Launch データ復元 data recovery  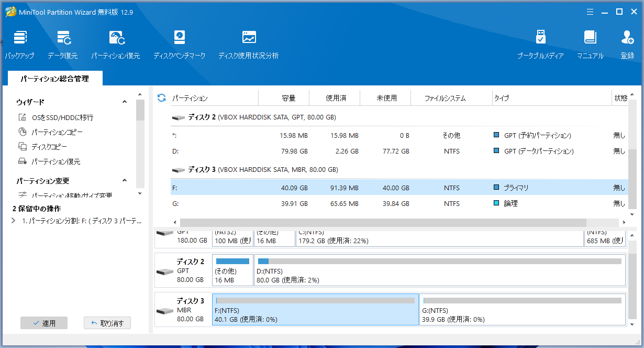click(63, 45)
